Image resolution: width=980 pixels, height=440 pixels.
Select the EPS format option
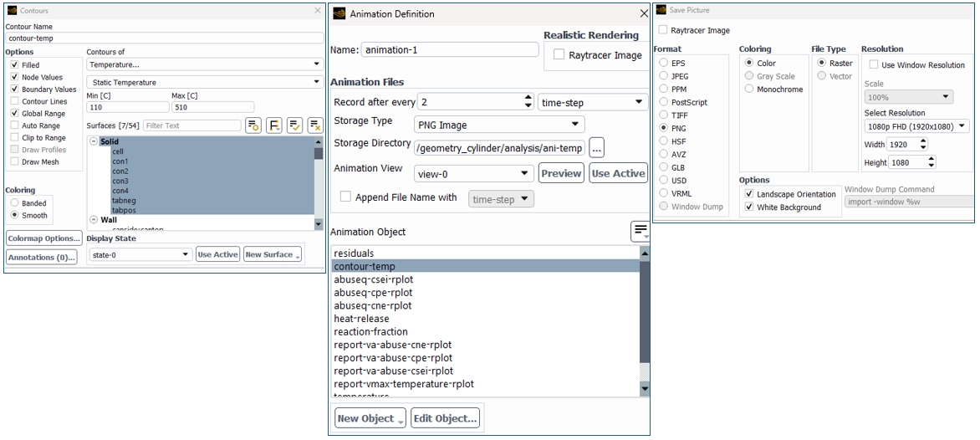663,63
